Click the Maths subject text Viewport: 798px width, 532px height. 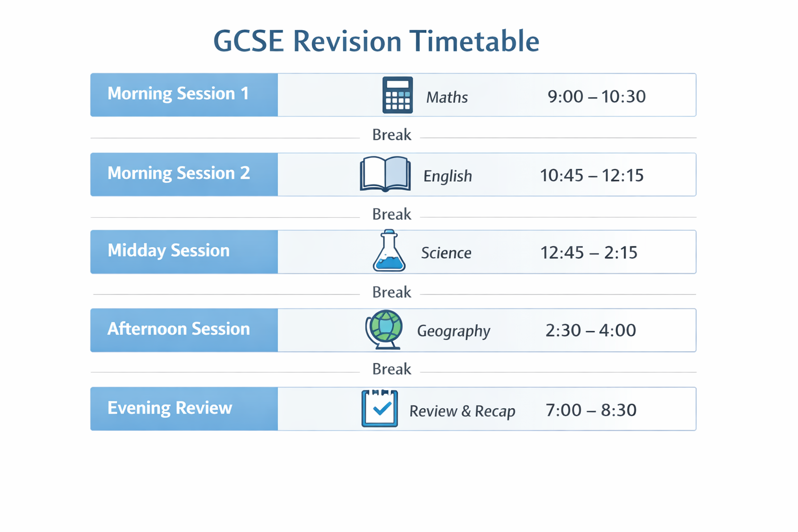[x=447, y=97]
